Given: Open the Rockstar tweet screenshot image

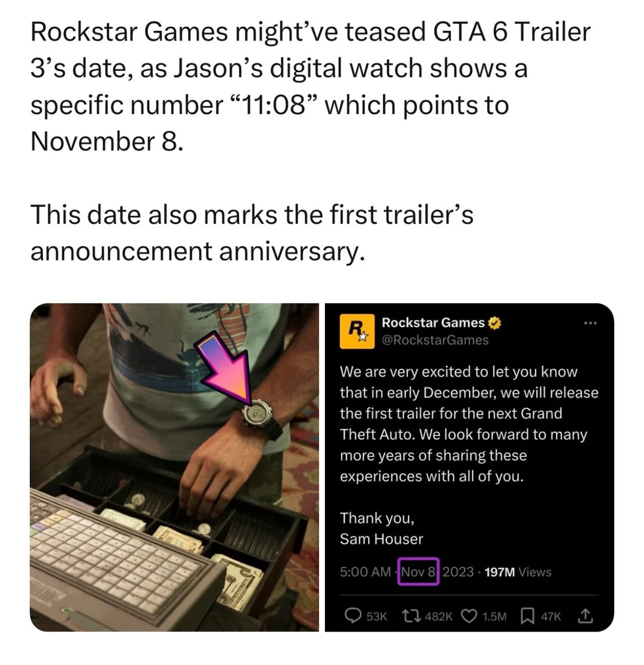Looking at the screenshot, I should (x=469, y=467).
